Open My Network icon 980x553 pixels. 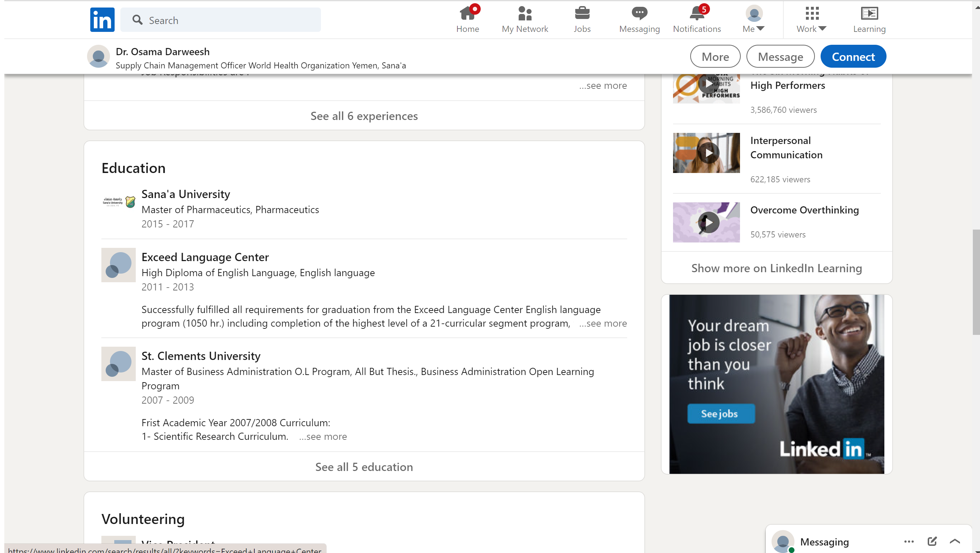click(525, 14)
